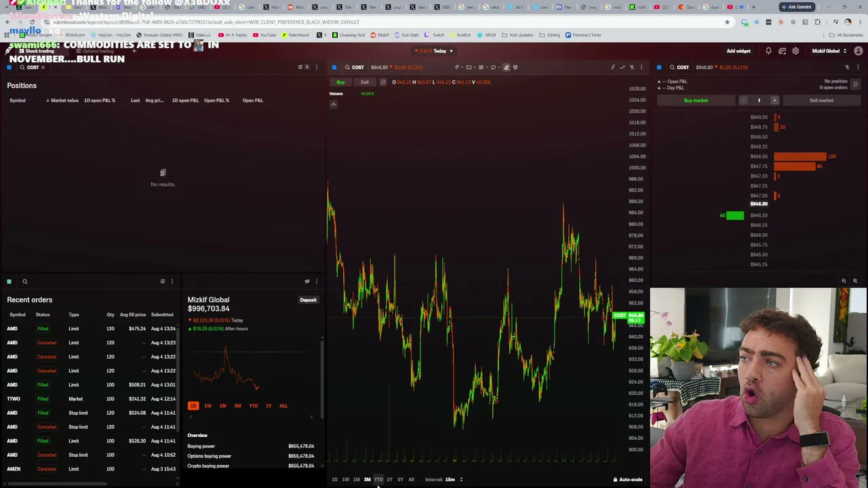This screenshot has height=488, width=868.
Task: Click the Deposit button
Action: point(308,300)
